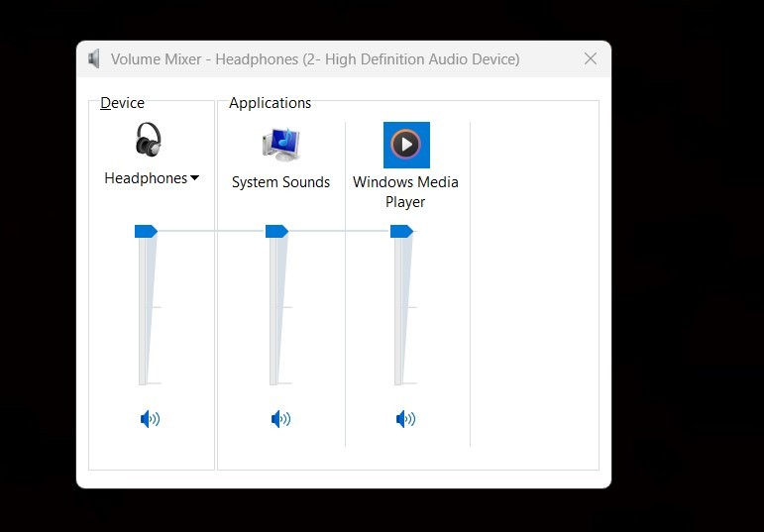This screenshot has width=764, height=532.
Task: Click the System Sounds volume slider thumb
Action: tap(276, 232)
